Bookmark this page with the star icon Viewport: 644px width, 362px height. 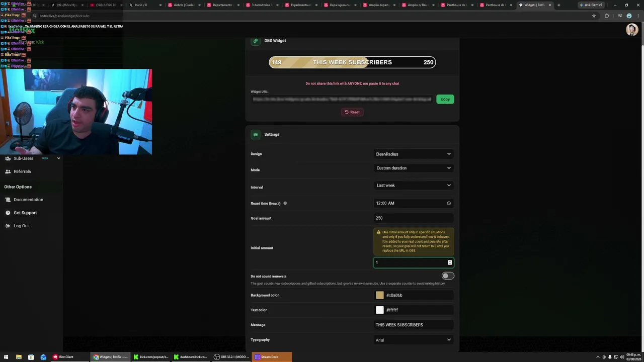click(594, 16)
